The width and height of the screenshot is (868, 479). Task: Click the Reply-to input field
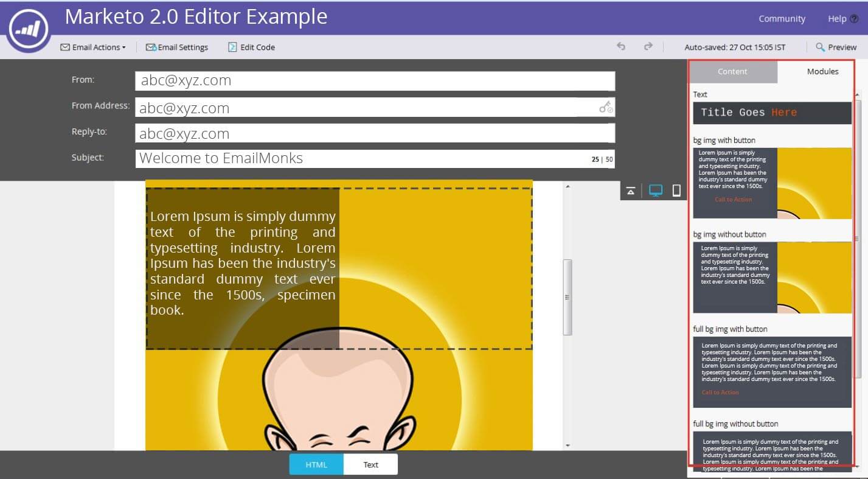pos(375,133)
